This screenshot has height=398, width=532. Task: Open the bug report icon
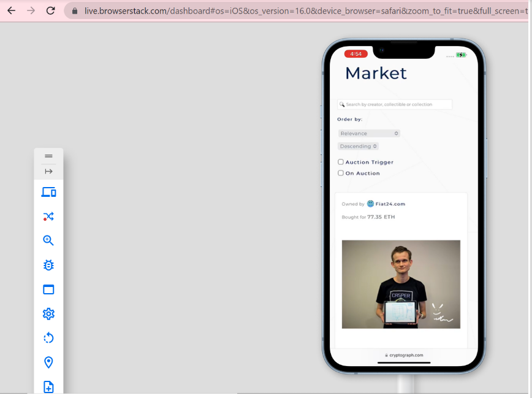tap(48, 265)
